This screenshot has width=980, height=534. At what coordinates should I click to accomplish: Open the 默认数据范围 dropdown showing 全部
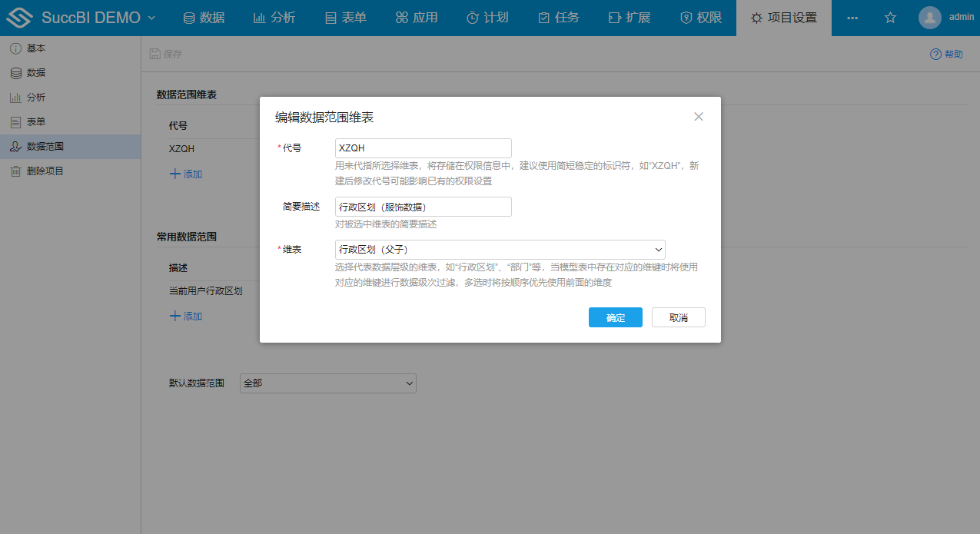tap(328, 383)
